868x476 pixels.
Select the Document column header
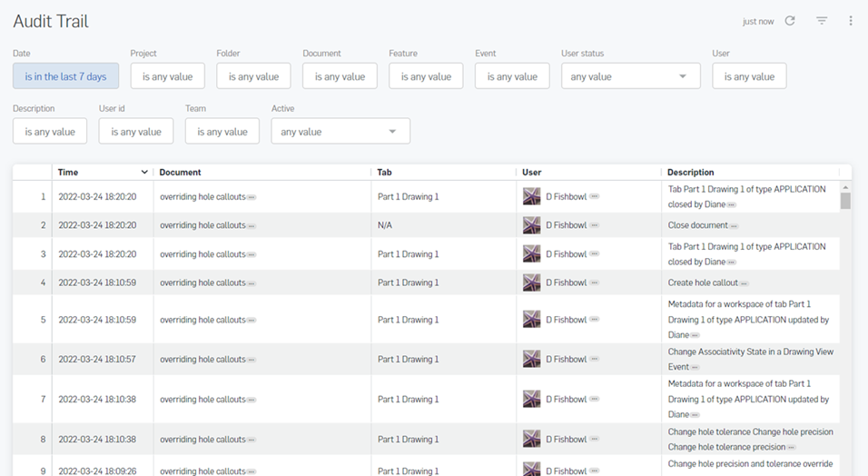point(180,172)
